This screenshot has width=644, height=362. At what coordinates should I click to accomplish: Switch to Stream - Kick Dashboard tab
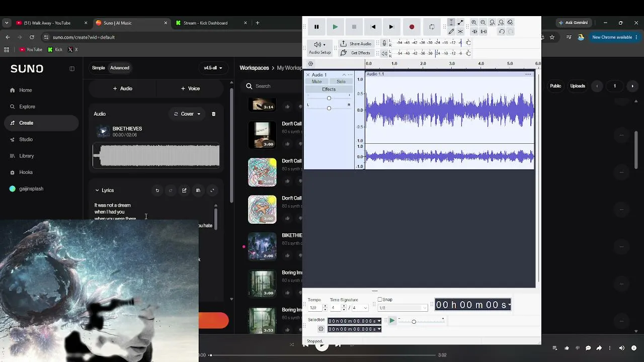tap(212, 23)
